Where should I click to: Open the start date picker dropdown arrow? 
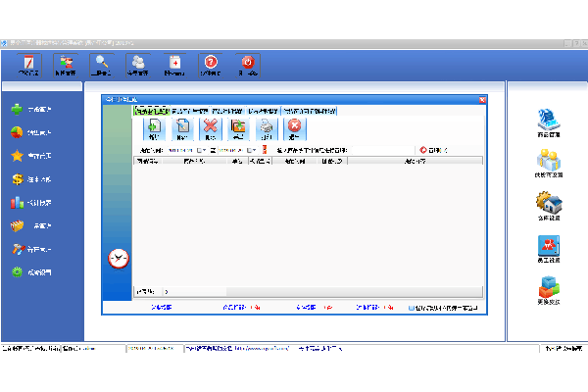click(x=205, y=150)
